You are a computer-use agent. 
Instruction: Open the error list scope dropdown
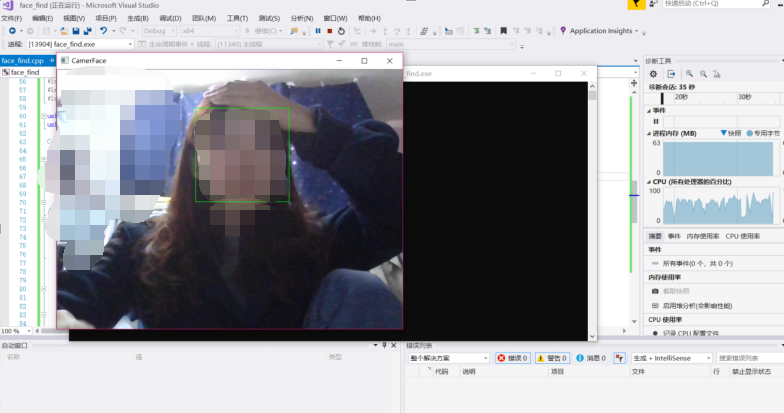(448, 358)
